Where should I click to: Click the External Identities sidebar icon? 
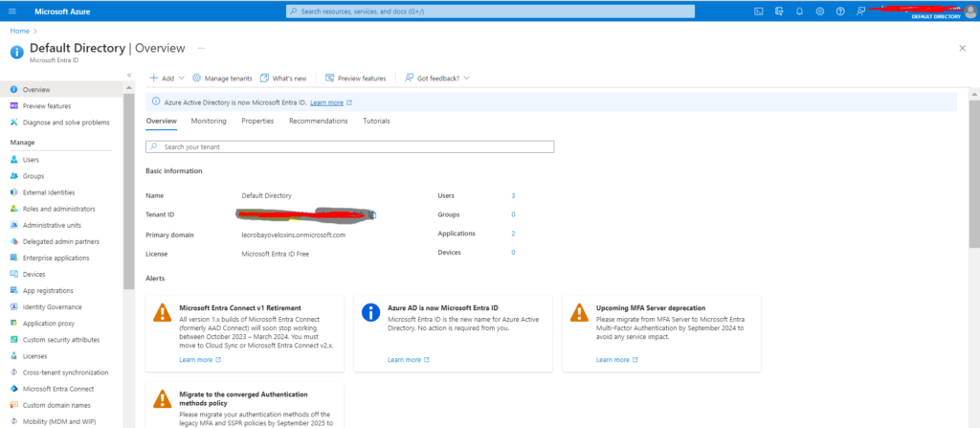13,192
